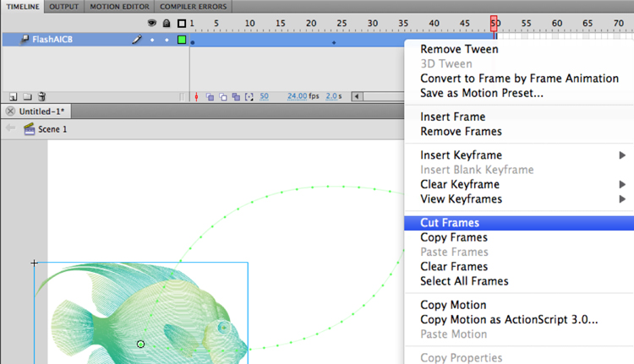This screenshot has width=634, height=364.
Task: Open the MOTION EDITOR tab
Action: (119, 7)
